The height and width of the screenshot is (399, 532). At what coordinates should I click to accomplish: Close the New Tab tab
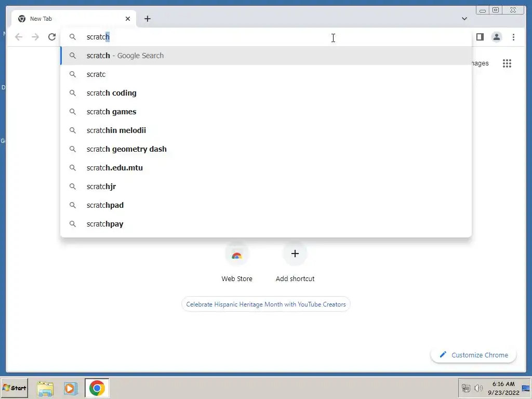128,19
